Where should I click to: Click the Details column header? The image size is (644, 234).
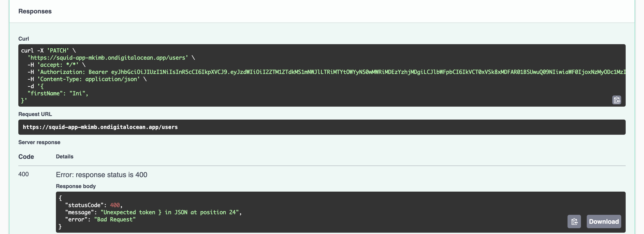(x=64, y=157)
